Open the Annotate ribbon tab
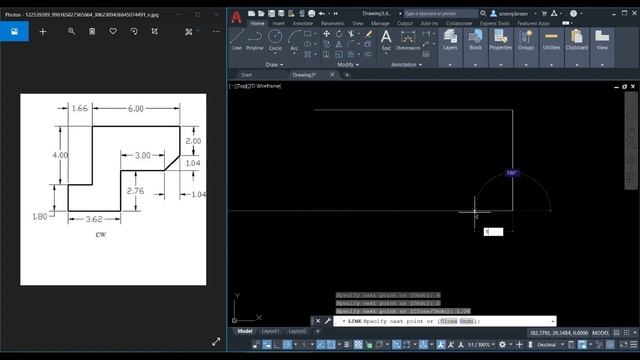 pyautogui.click(x=302, y=24)
